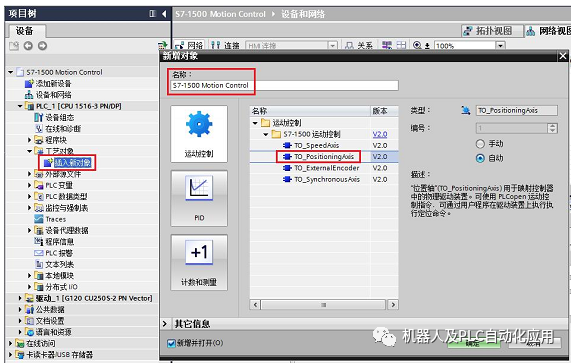Toggle the 新增并打开 checkbox

coord(171,343)
